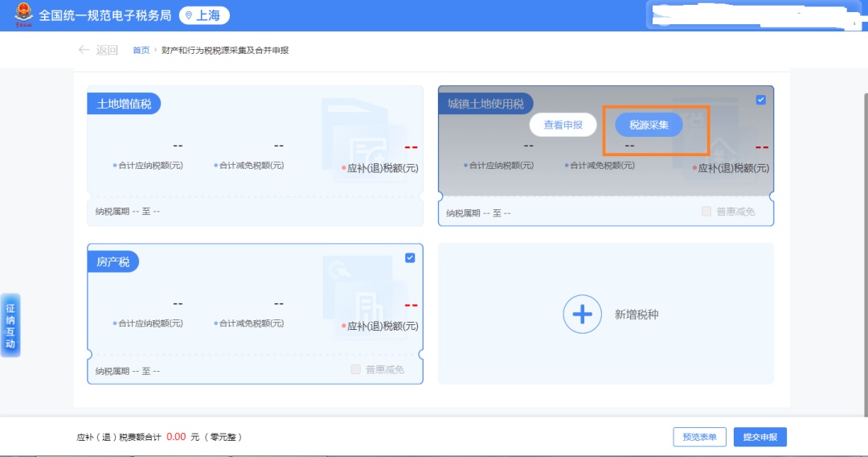Click the 返回 back link

(107, 50)
